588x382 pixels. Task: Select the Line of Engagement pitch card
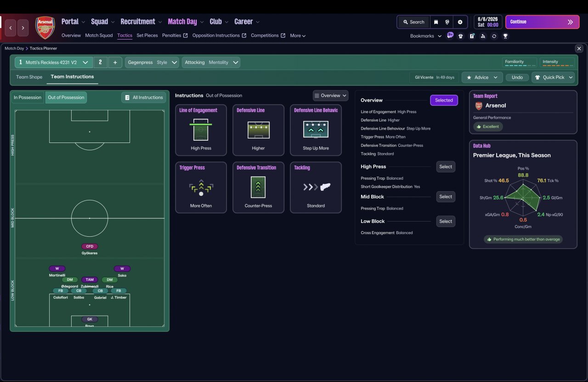pos(201,130)
